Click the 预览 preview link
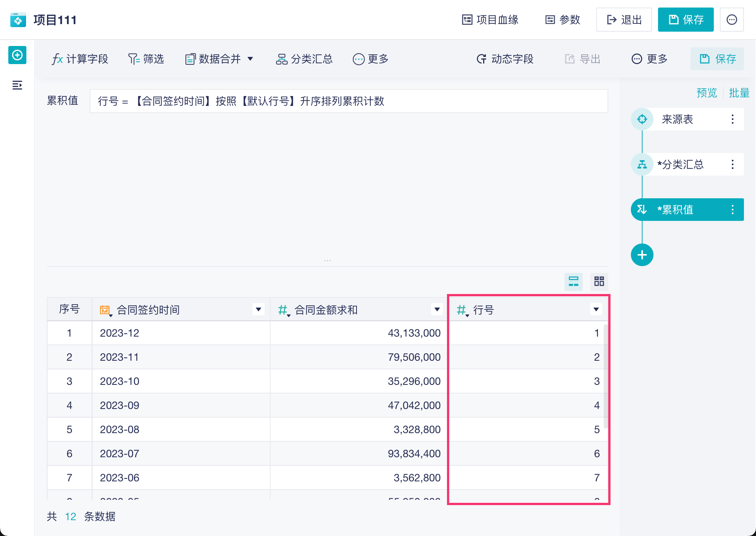The height and width of the screenshot is (536, 756). pos(706,93)
